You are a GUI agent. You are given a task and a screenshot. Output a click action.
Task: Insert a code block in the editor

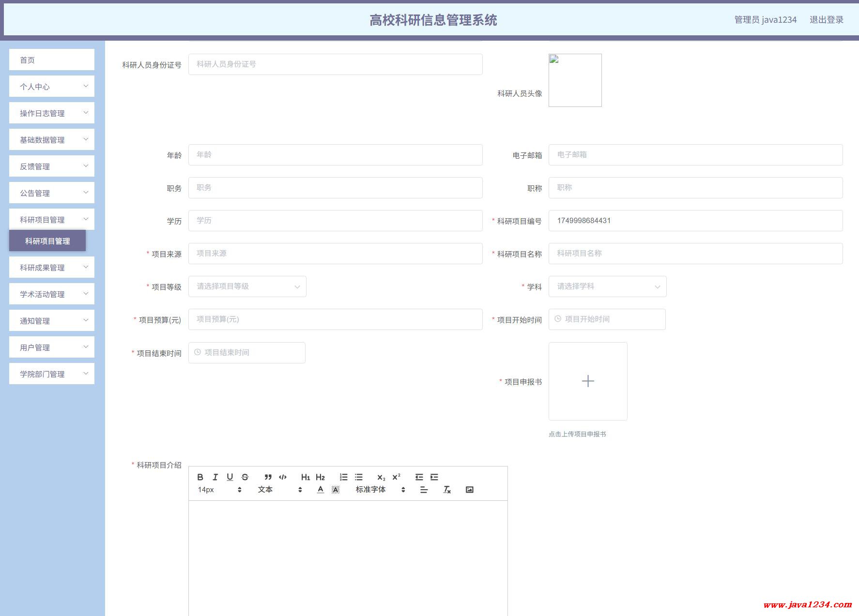[x=283, y=477]
